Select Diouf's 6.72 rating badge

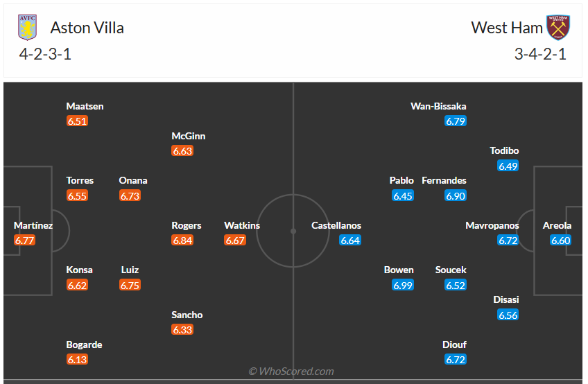[x=456, y=359]
